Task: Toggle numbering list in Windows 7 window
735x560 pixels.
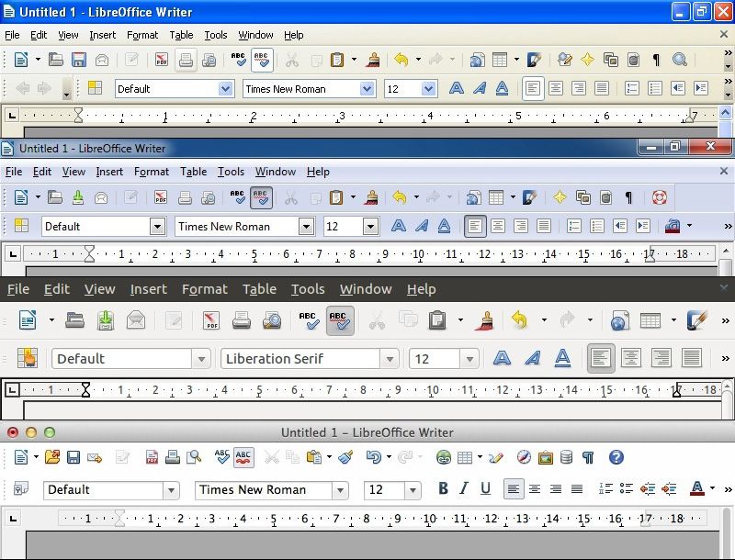Action: pyautogui.click(x=573, y=226)
